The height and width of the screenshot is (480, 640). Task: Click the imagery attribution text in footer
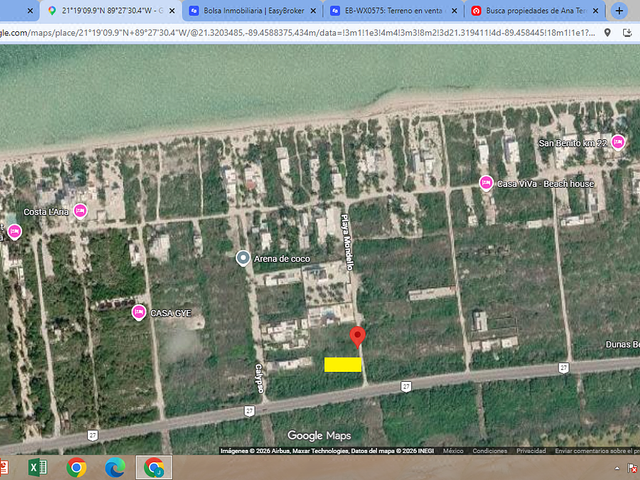[x=327, y=451]
